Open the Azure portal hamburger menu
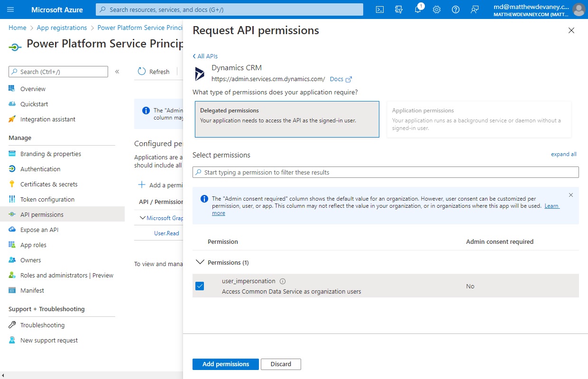588x379 pixels. click(10, 9)
